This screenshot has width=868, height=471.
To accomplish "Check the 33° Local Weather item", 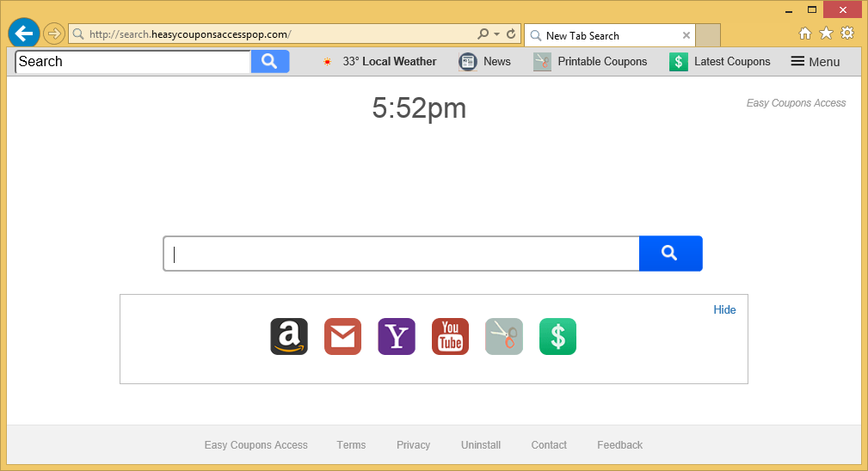I will coord(379,61).
